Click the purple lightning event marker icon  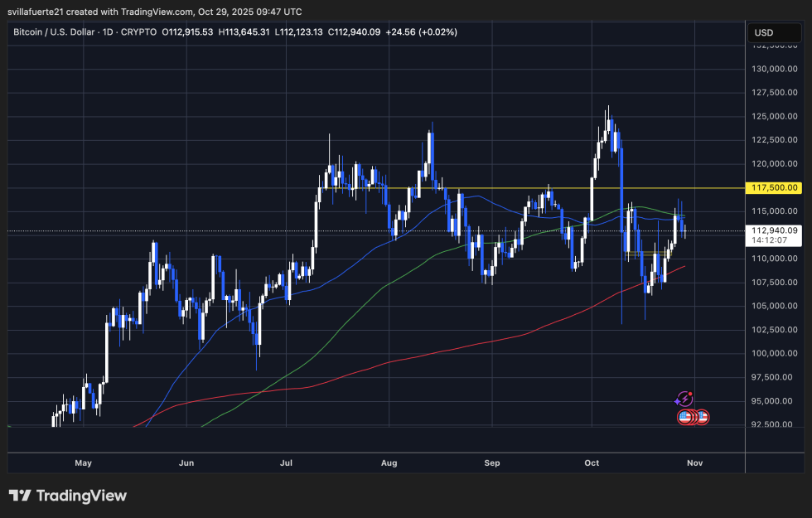tap(685, 399)
